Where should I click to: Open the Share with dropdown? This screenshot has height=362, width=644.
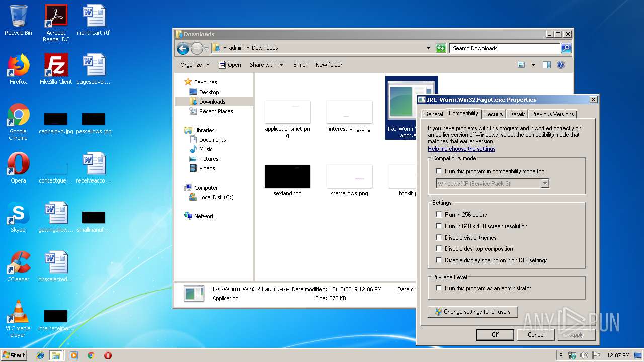point(266,65)
